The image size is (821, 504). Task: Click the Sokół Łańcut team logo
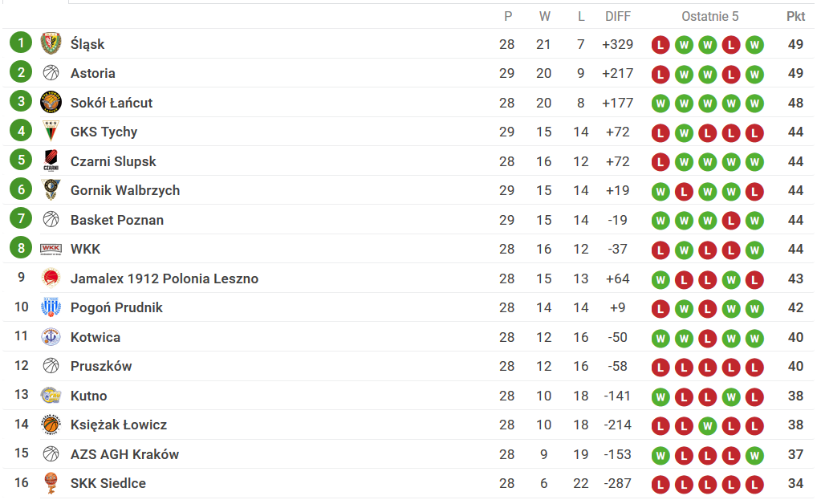click(x=51, y=102)
